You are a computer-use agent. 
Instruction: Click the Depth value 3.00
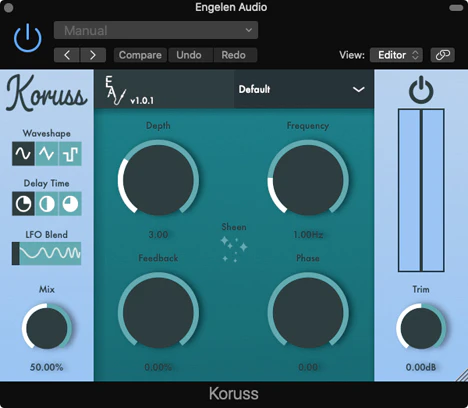click(158, 235)
